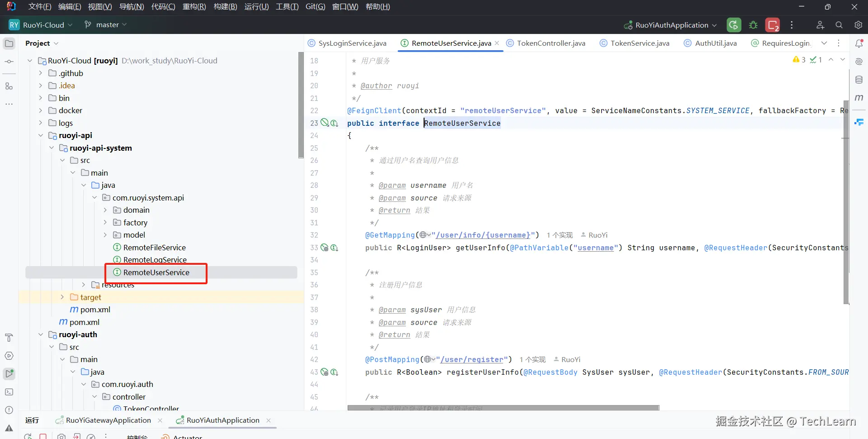
Task: Switch to the TokenController.java tab
Action: 546,43
